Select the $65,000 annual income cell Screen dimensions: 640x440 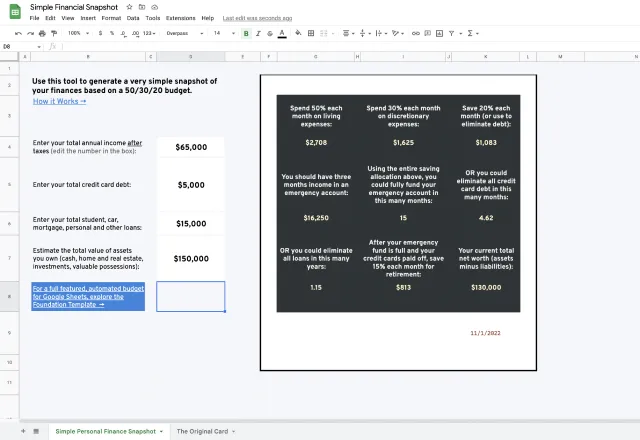(x=191, y=147)
